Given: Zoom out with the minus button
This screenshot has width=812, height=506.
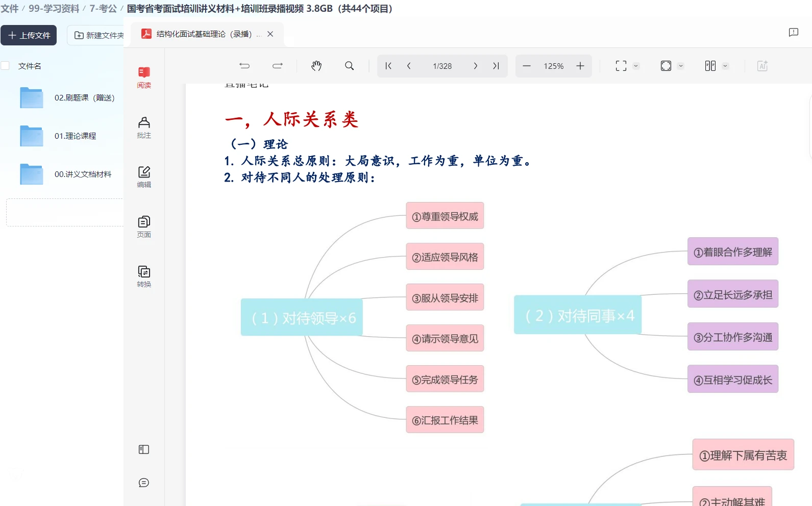Looking at the screenshot, I should (x=527, y=66).
